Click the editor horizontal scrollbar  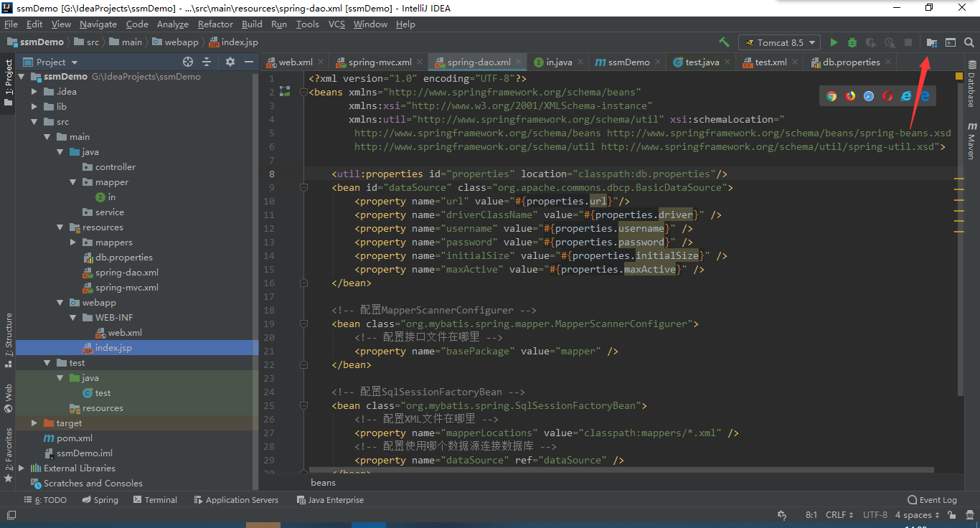tap(621, 470)
